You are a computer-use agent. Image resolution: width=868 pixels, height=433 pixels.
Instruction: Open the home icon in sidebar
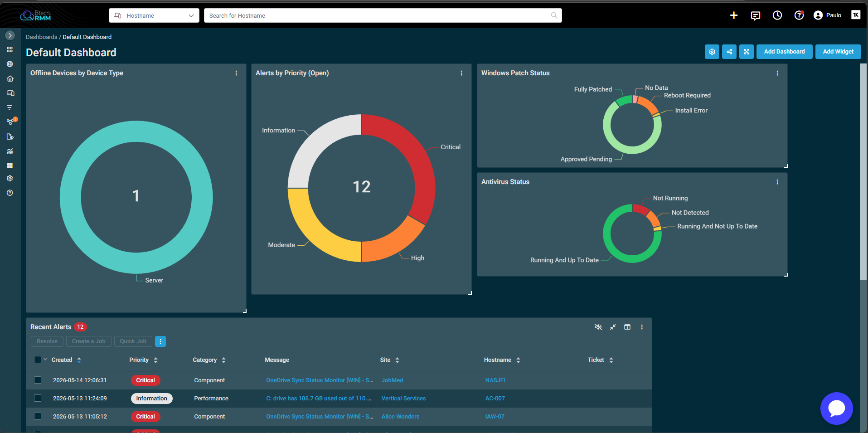point(10,78)
